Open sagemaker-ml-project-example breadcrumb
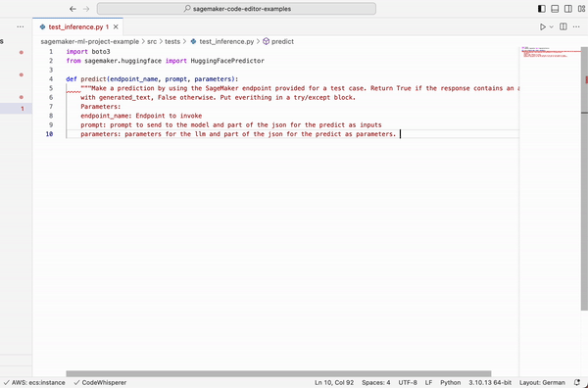Image resolution: width=588 pixels, height=388 pixels. click(89, 41)
